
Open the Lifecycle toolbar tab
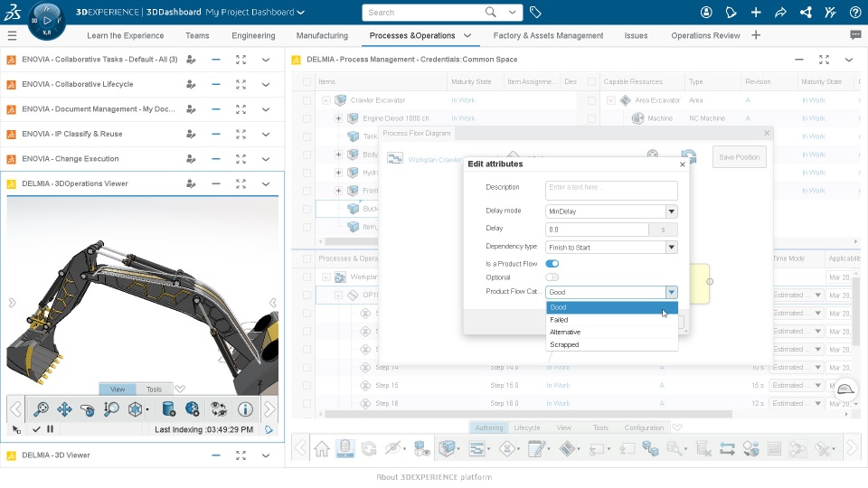tap(527, 427)
